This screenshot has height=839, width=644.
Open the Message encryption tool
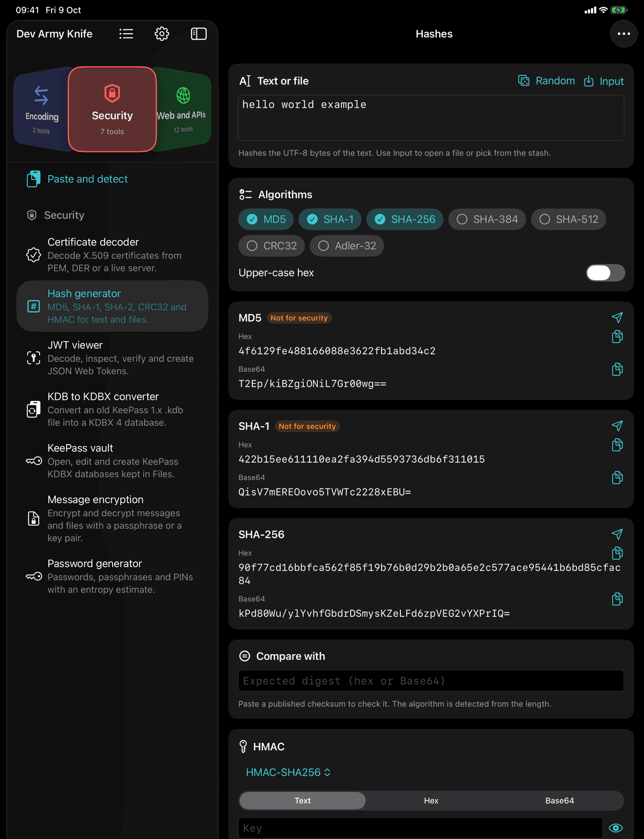(x=112, y=518)
